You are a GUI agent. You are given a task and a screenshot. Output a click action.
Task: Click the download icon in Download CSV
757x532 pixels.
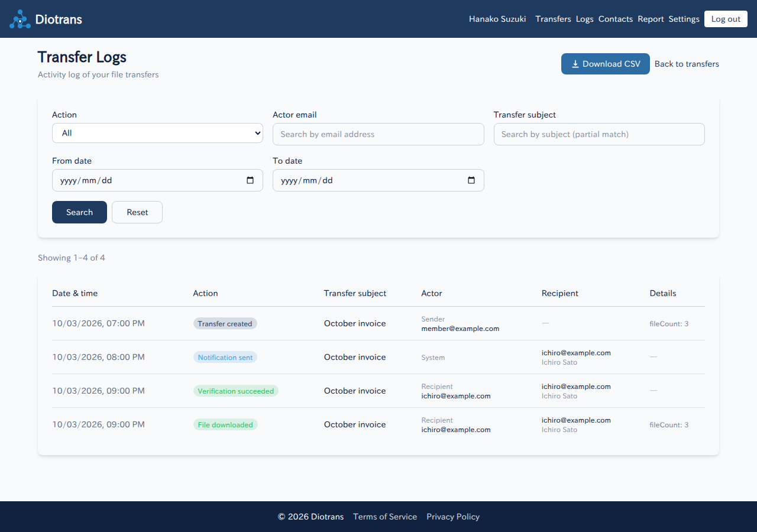point(575,64)
